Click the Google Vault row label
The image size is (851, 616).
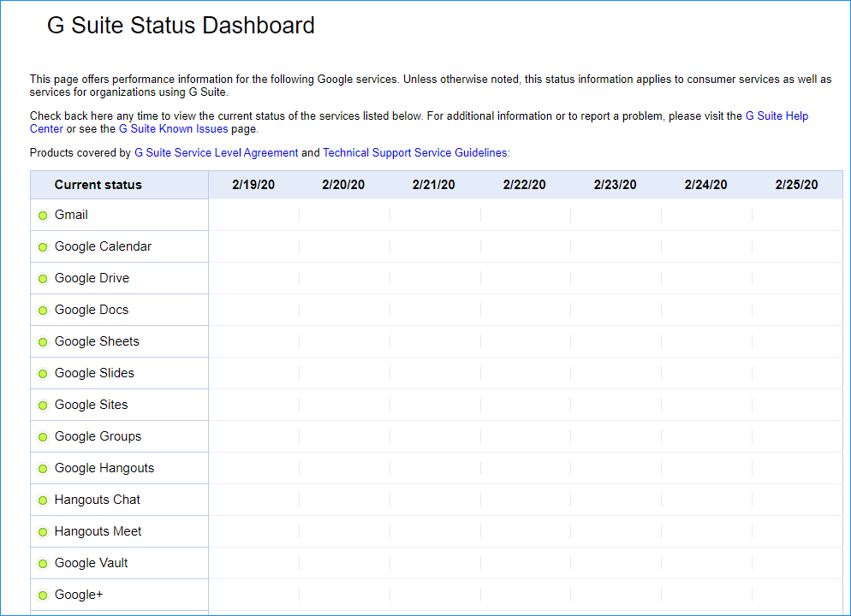91,564
